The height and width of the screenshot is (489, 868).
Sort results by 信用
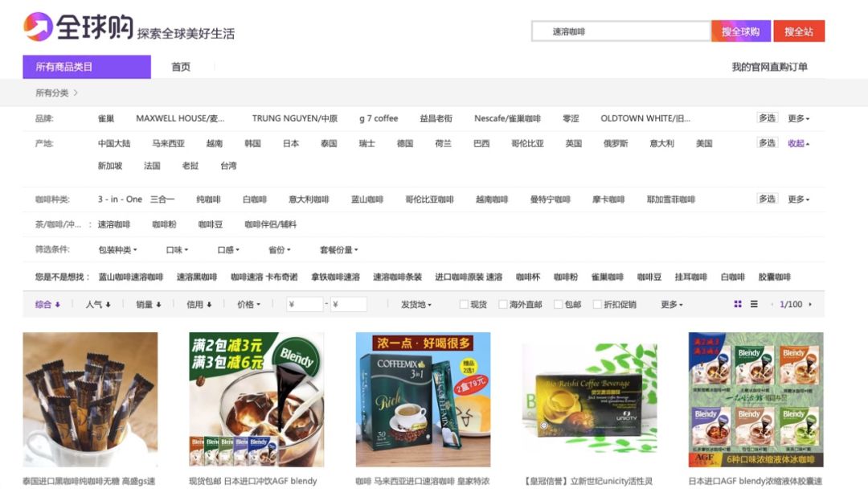(x=199, y=304)
